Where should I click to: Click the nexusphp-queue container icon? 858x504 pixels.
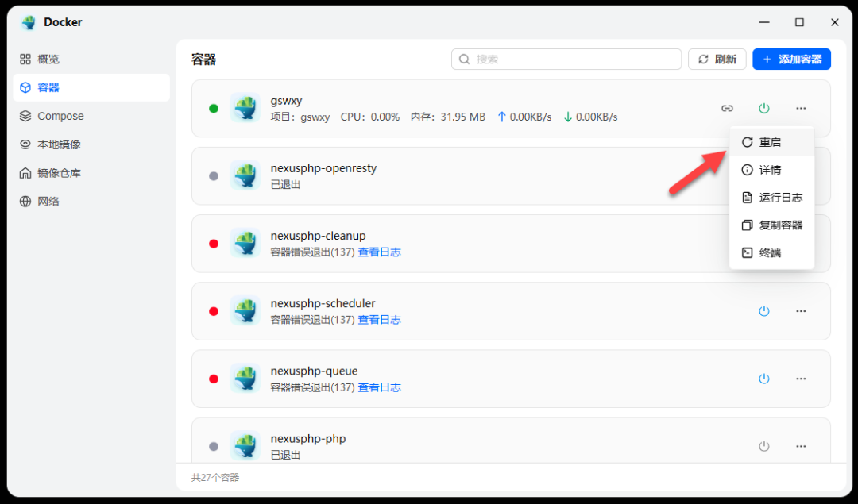pyautogui.click(x=245, y=379)
